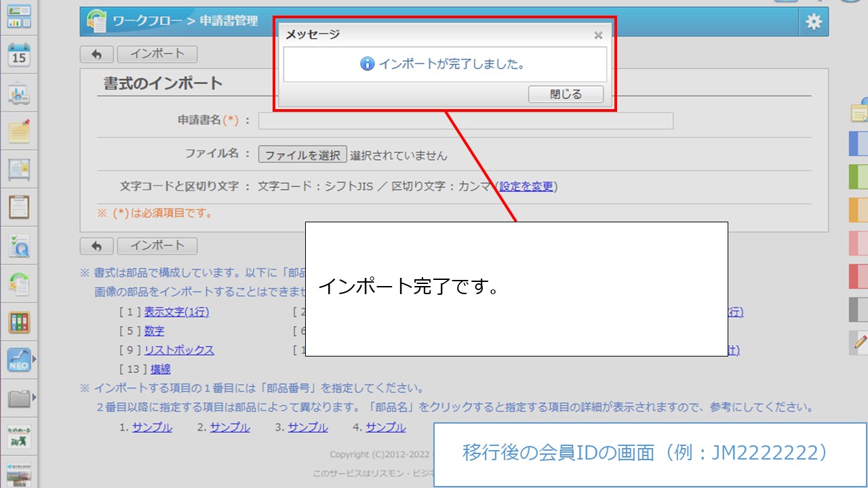Open the bulletin board sidebar icon

click(19, 169)
